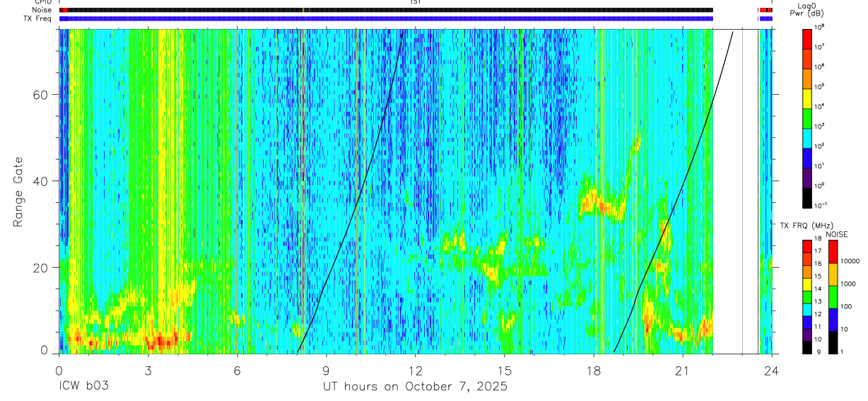Select the blue block of the NOISE colorbar
Screen dimensions: 868x401
(x=833, y=320)
